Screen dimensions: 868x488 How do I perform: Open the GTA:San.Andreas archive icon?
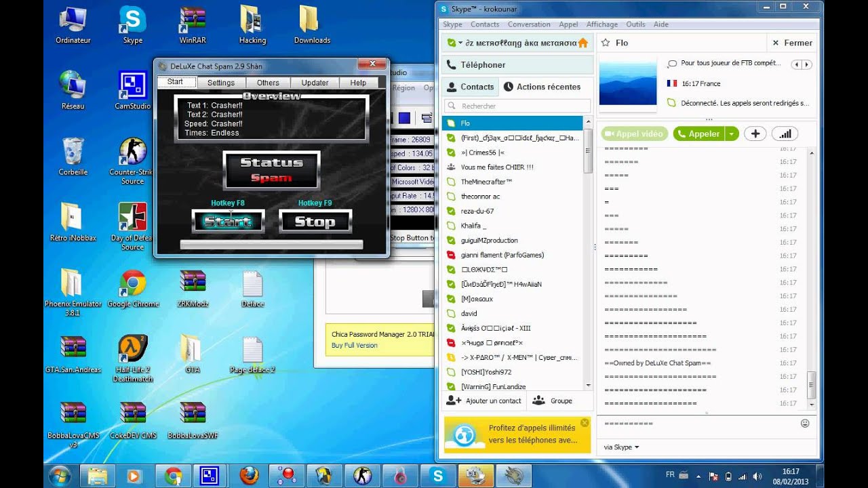[x=73, y=354]
